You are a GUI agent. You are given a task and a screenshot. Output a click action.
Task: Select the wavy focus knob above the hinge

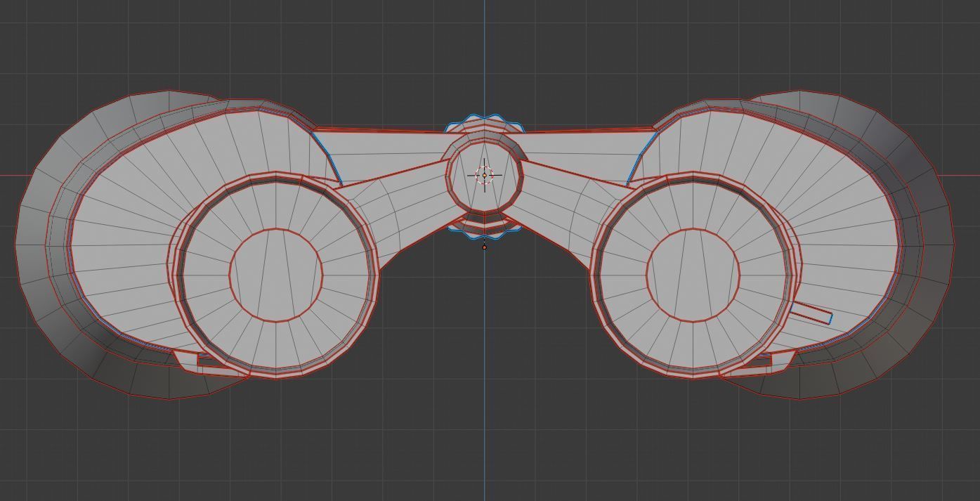(485, 123)
